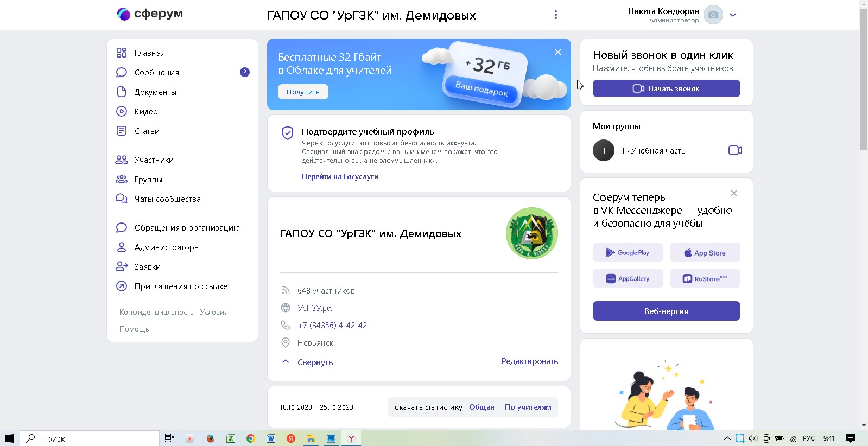Screen dimensions: 868x446
Task: Collapse details with Свернуть
Action: [315, 362]
